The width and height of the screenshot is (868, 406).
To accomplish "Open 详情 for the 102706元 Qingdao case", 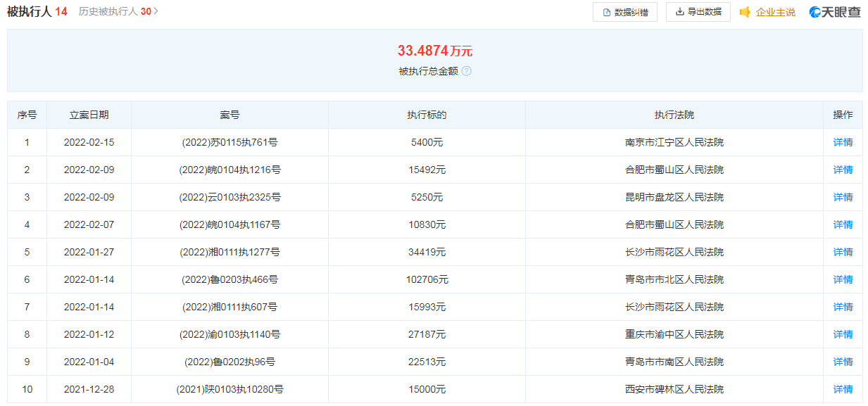I will coord(843,279).
